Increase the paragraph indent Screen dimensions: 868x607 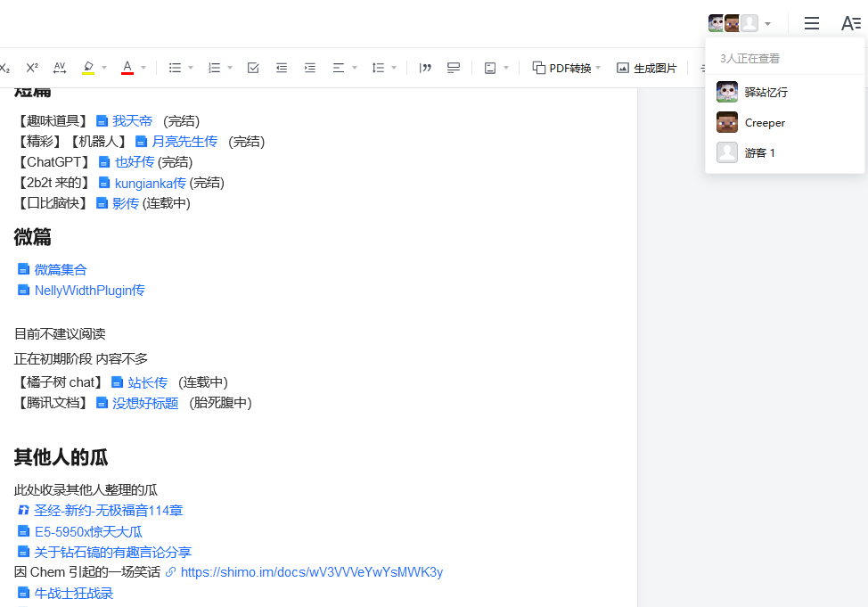(310, 68)
